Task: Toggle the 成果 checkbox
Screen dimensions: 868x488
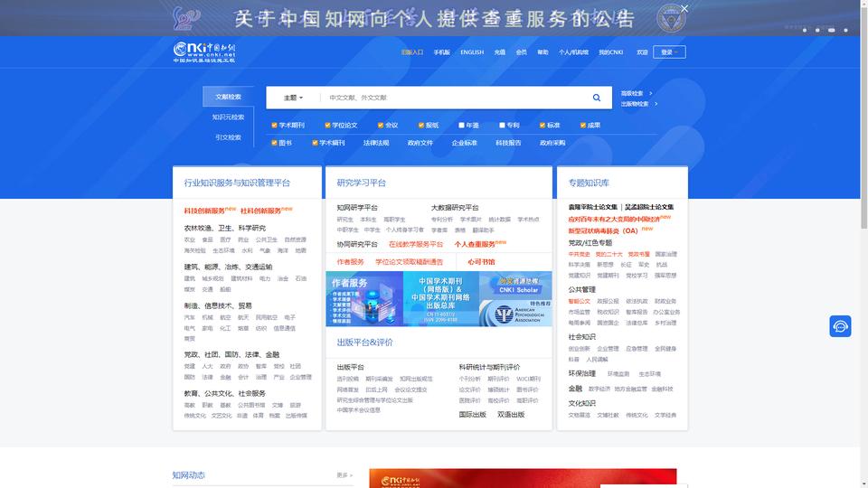Action: coord(583,125)
